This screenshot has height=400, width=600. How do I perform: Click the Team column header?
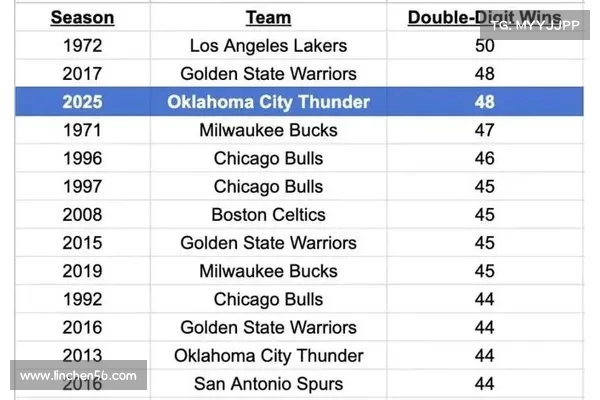[268, 18]
